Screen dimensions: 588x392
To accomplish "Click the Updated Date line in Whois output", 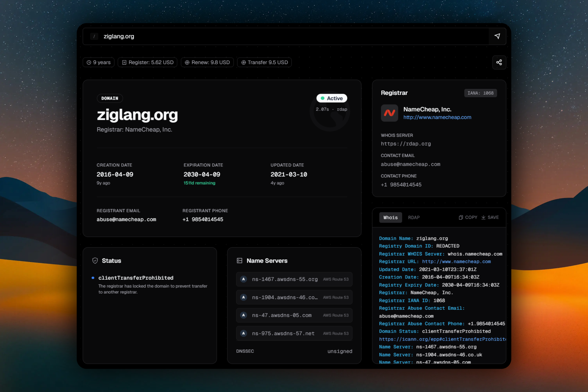I will click(428, 269).
